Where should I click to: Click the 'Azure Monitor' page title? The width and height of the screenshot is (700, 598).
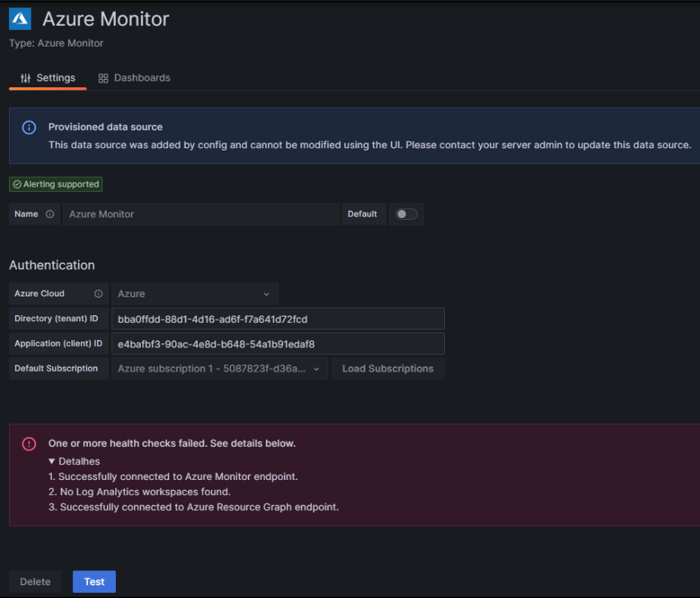coord(106,19)
